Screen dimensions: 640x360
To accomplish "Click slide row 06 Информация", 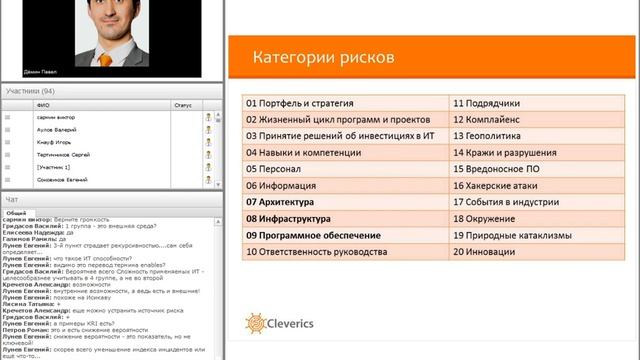I will click(345, 186).
